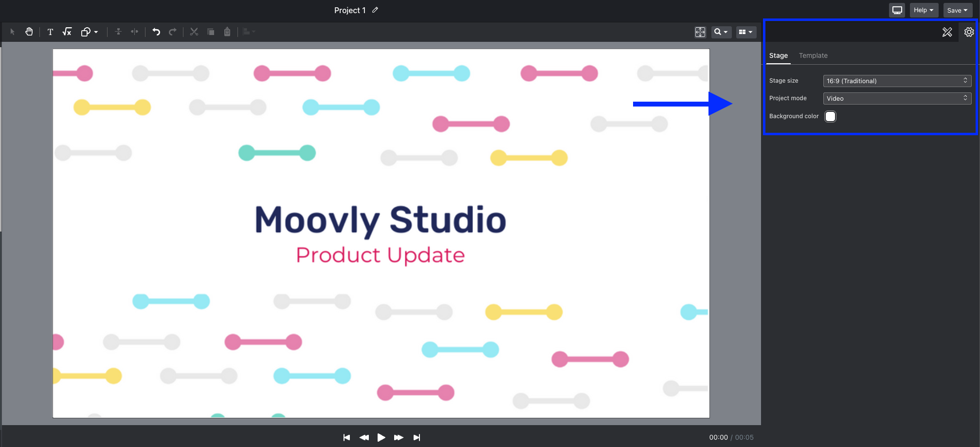
Task: Fast forward the playback
Action: (399, 437)
